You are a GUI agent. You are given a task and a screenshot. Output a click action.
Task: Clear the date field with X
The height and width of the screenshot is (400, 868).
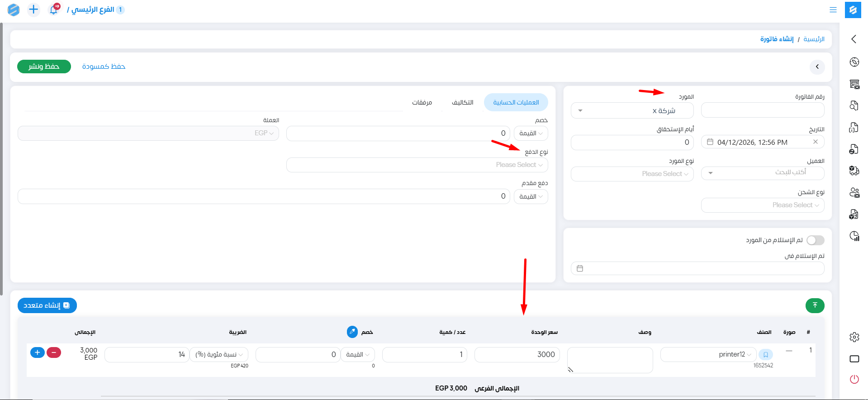[x=815, y=142]
